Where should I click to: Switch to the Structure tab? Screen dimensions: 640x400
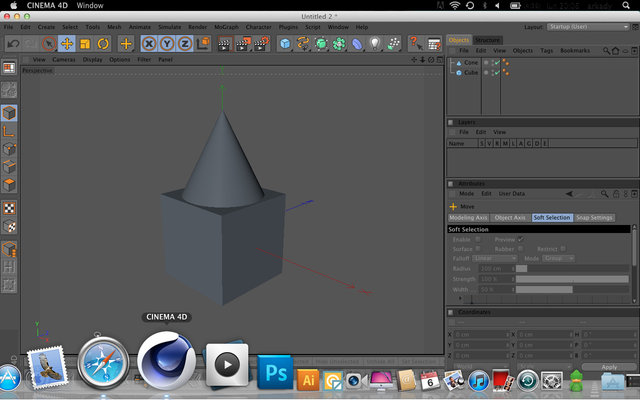click(x=487, y=40)
